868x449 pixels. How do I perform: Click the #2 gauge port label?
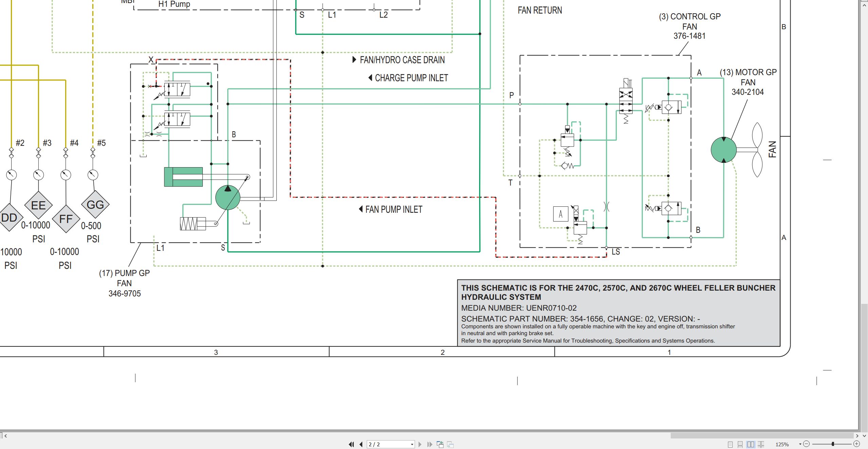tap(20, 143)
